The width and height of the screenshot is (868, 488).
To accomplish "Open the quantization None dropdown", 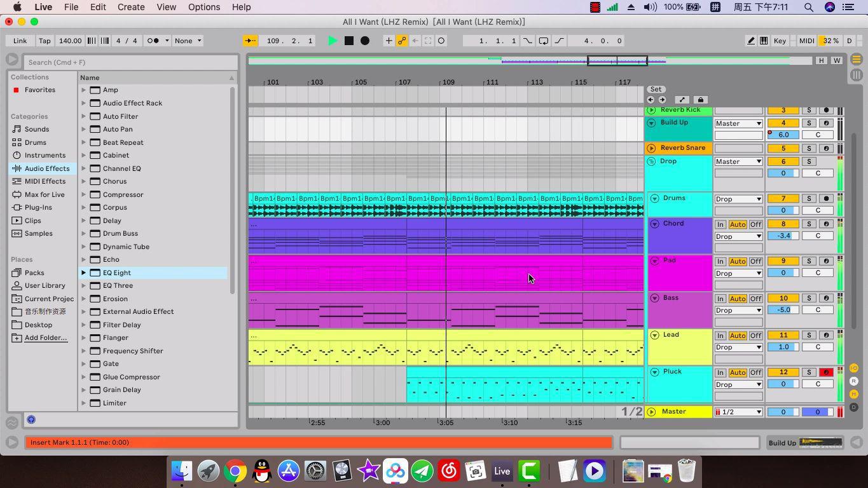I will (x=188, y=41).
